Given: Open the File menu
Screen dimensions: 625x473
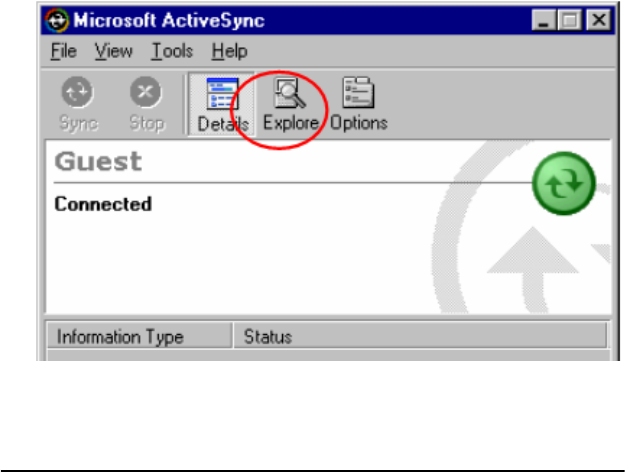Looking at the screenshot, I should (63, 51).
